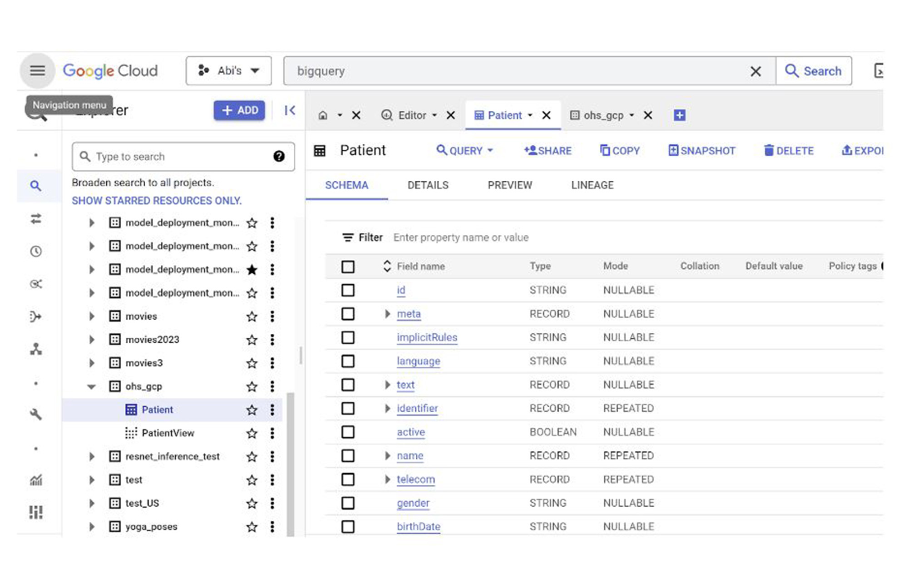Open scheduled queries clock icon
This screenshot has height=588, width=908.
(x=36, y=252)
